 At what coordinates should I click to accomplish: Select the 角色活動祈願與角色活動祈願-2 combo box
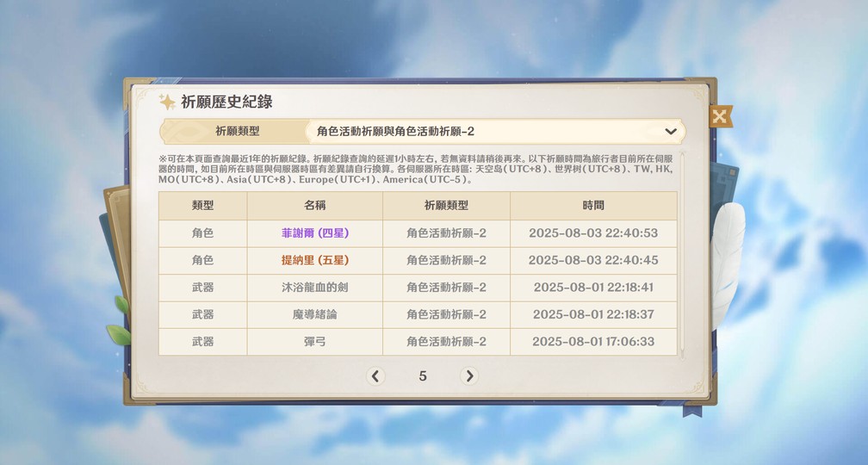(x=495, y=131)
